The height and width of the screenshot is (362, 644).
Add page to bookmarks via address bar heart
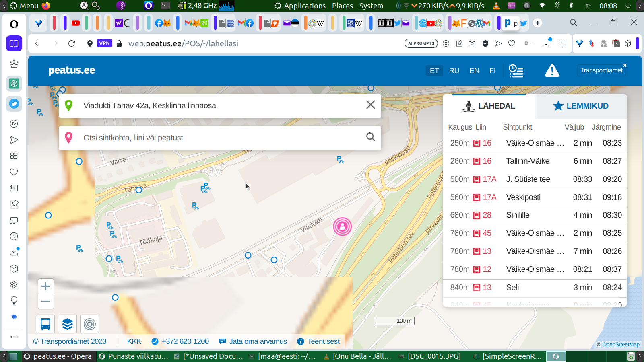click(x=512, y=43)
